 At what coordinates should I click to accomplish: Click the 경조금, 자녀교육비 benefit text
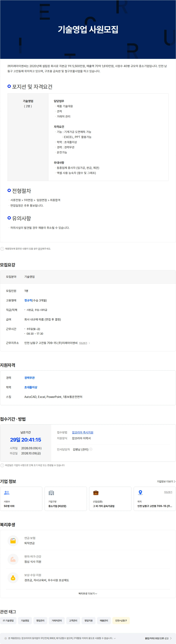47,580
